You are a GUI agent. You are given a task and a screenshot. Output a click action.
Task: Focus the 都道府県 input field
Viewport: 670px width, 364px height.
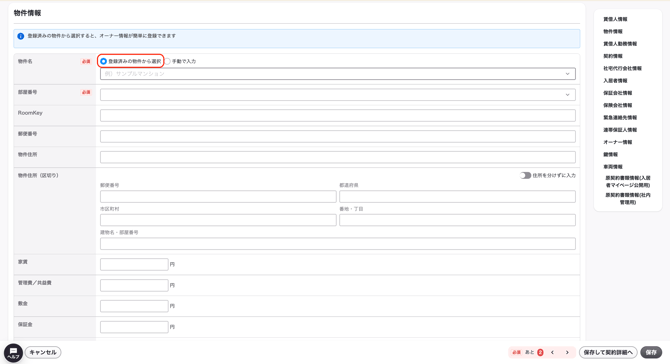coord(457,197)
